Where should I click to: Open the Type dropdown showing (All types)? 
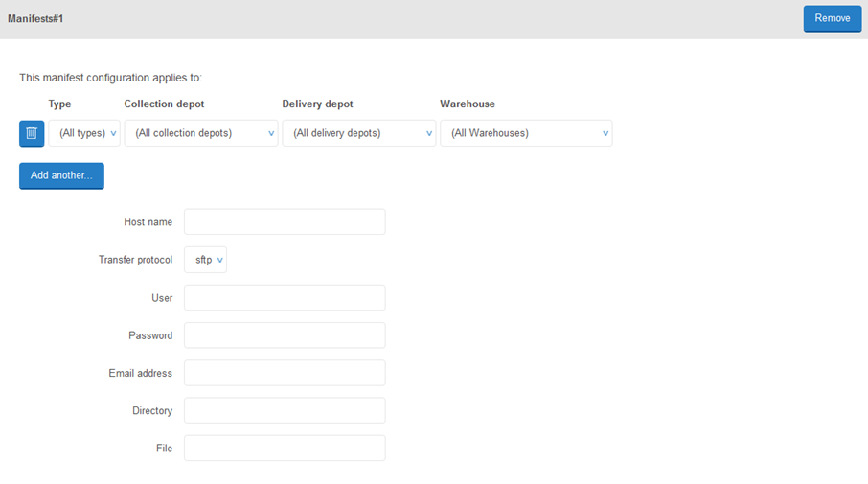click(84, 133)
